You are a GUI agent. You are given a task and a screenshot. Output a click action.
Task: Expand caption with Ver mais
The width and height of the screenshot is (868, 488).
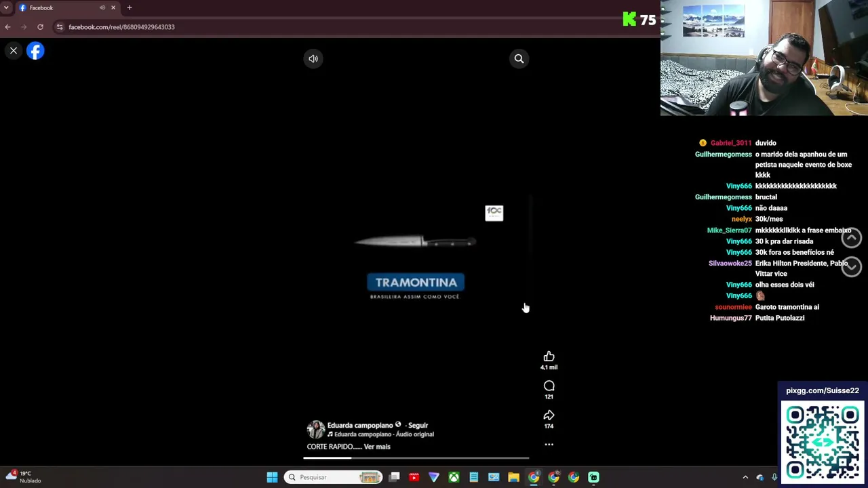[377, 447]
